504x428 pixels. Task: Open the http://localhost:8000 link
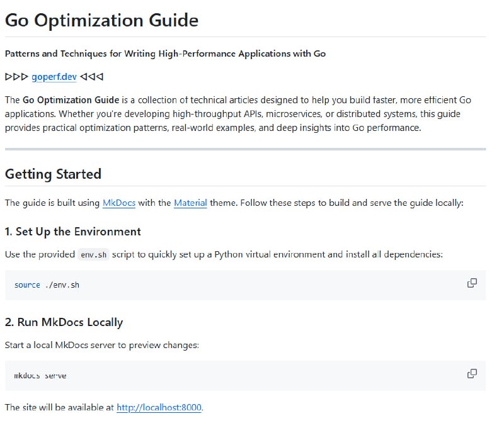pos(157,407)
